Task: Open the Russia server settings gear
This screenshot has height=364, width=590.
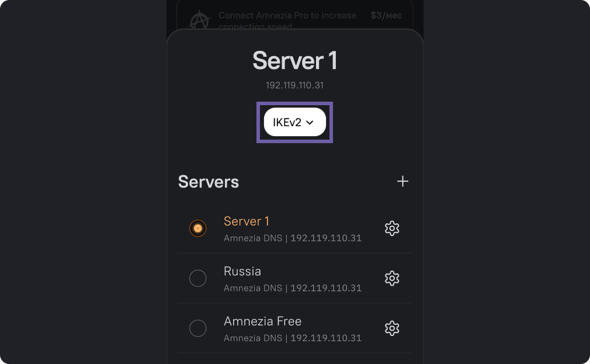Action: pyautogui.click(x=392, y=278)
